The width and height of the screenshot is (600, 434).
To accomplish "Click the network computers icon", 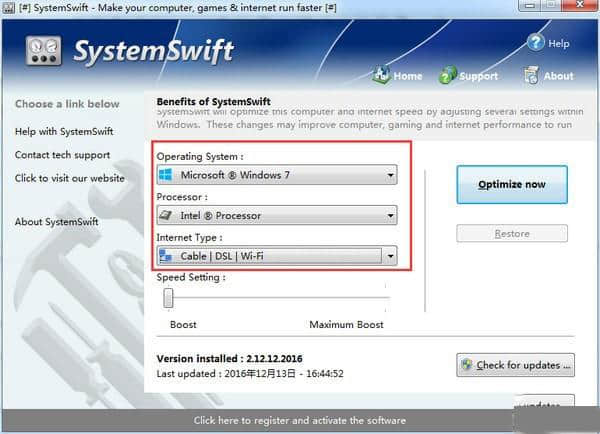I will 166,256.
